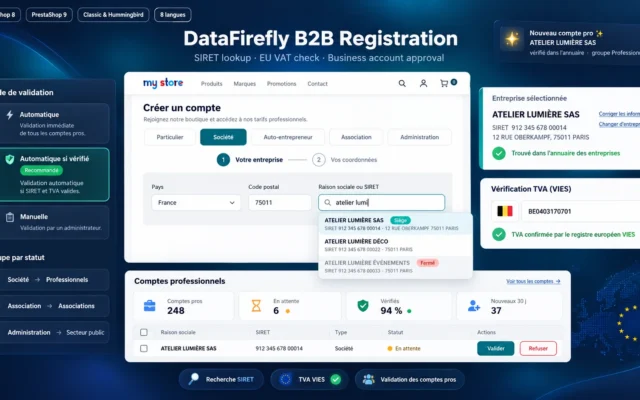The height and width of the screenshot is (400, 640).
Task: Click Société to Professionnels mapping row
Action: (54, 280)
